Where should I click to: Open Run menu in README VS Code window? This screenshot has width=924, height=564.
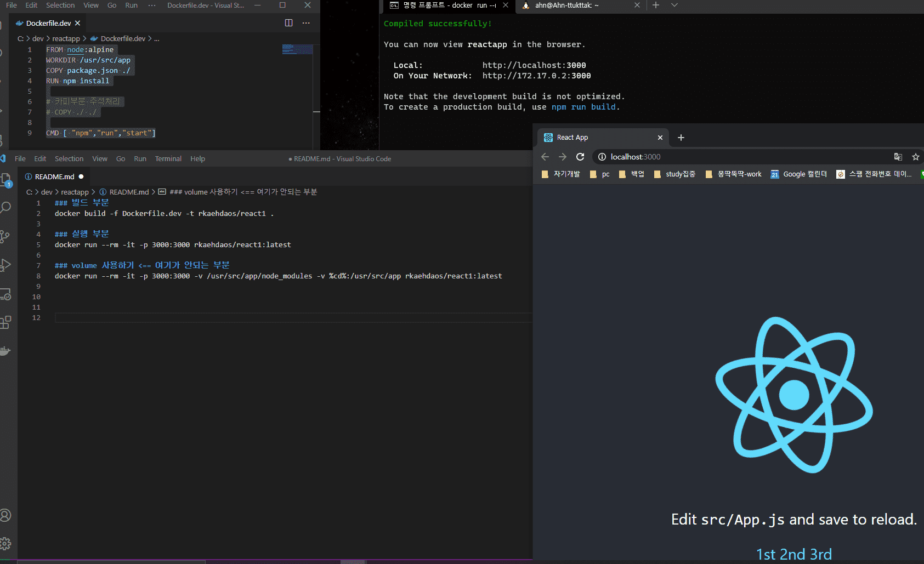coord(140,158)
